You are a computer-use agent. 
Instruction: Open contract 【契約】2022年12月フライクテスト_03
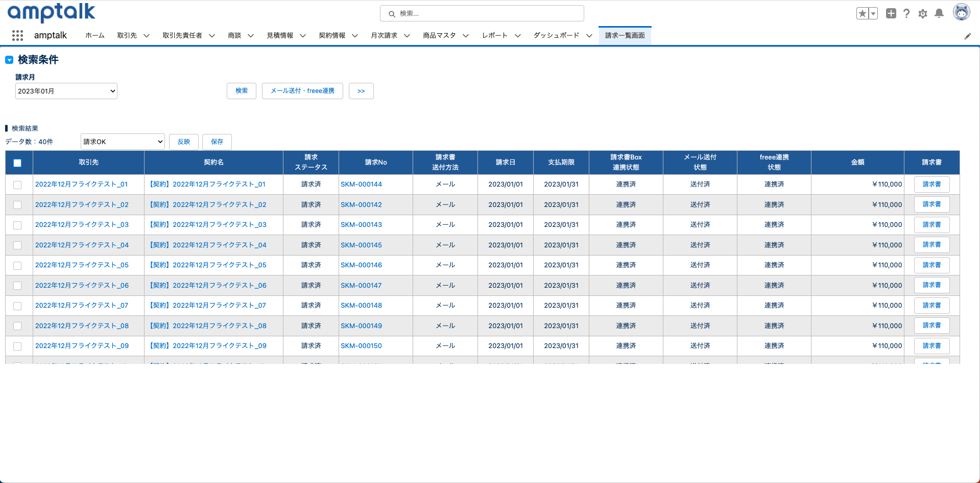pos(207,225)
